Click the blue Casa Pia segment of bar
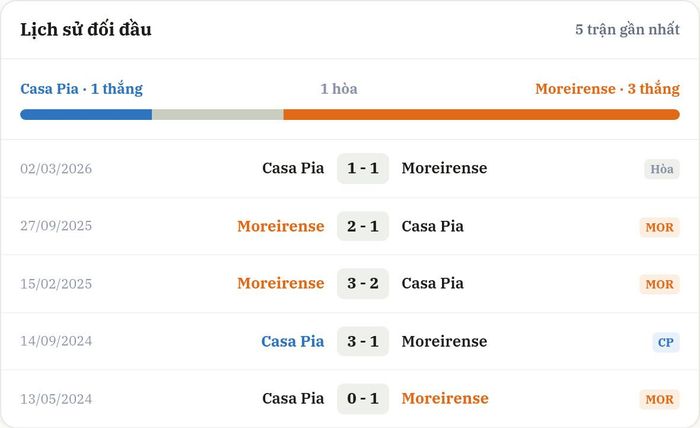700x428 pixels. tap(86, 115)
